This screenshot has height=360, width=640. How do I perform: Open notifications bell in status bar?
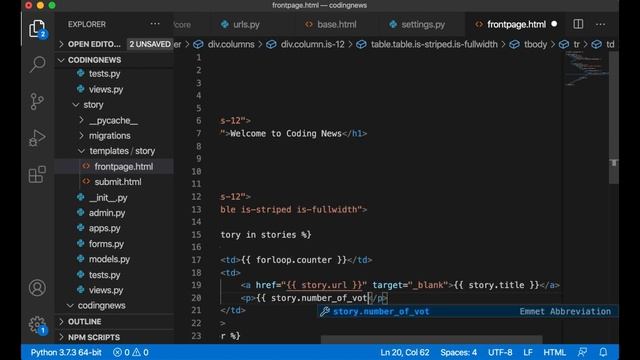(603, 352)
